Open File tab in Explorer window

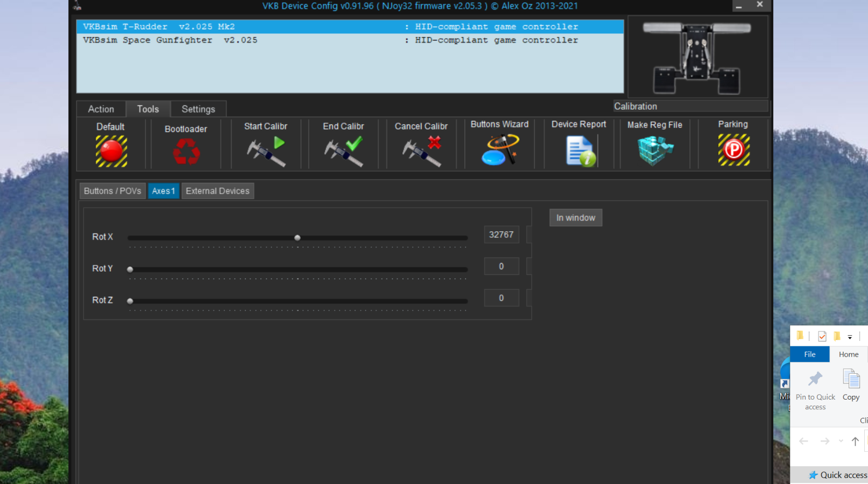(x=810, y=354)
